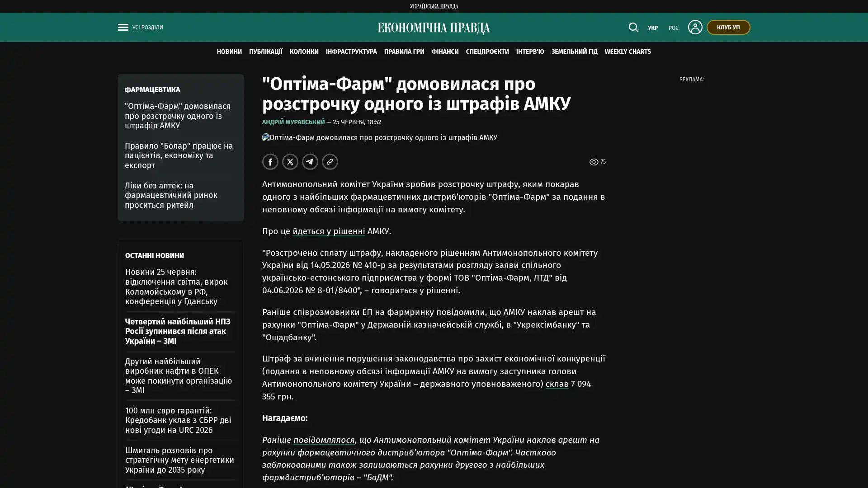Viewport: 868px width, 488px height.
Task: Share article on X (Twitter)
Action: [x=290, y=162]
